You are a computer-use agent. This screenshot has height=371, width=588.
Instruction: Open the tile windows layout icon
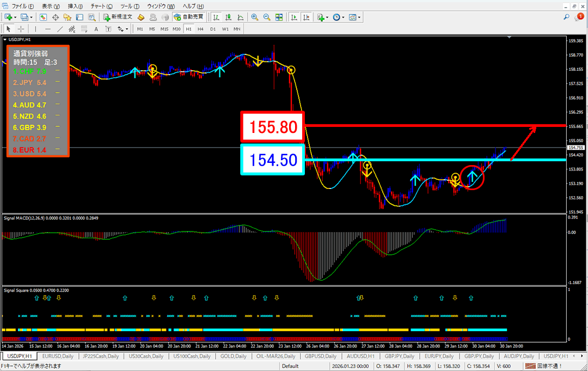[279, 17]
